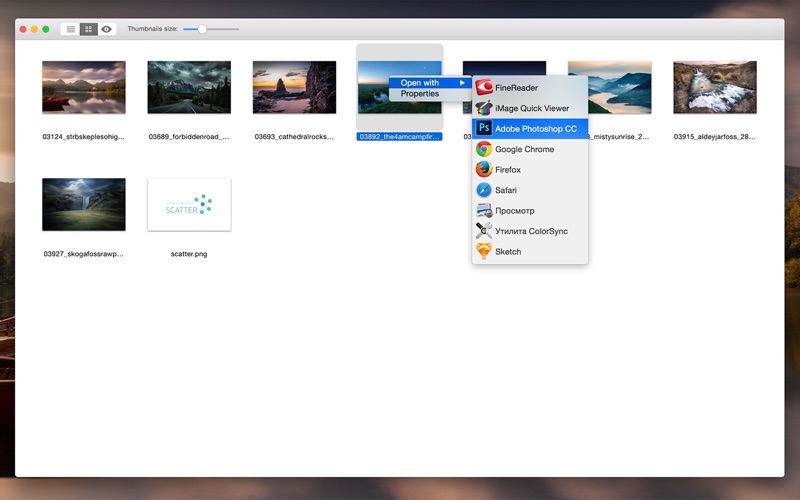Click the iMage Quick Viewer icon
800x500 pixels.
click(x=484, y=108)
